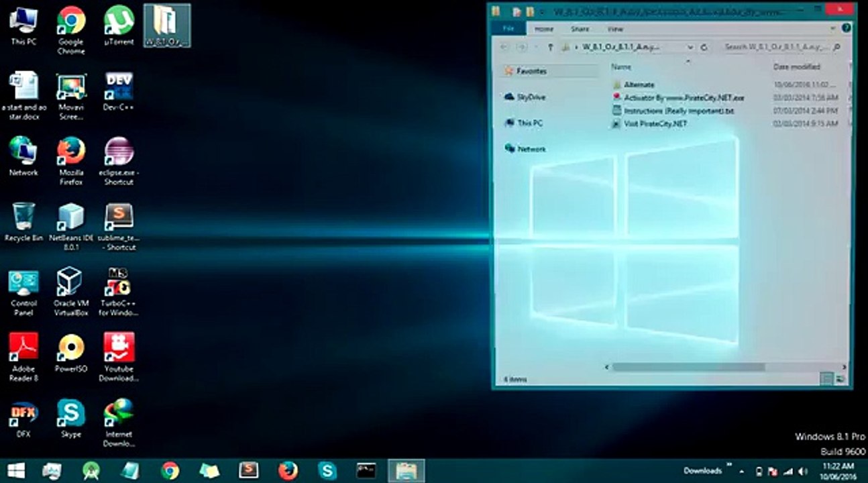Go up one folder level

(550, 47)
